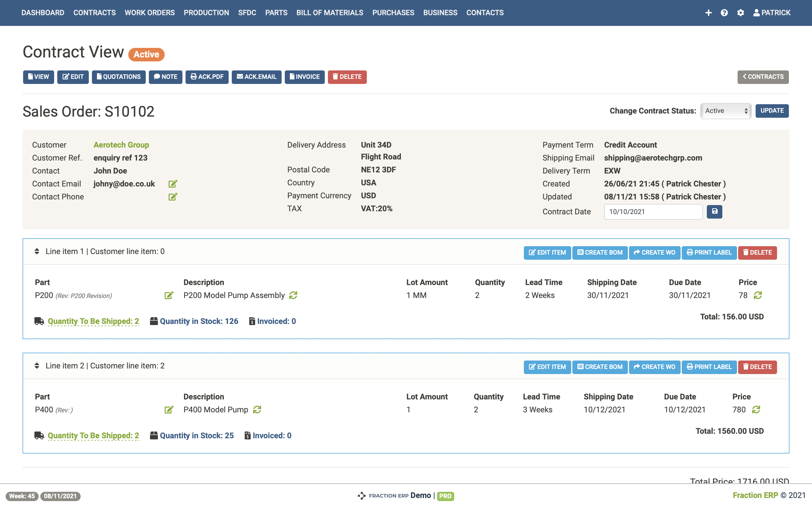Click inside the Contract Date field
Image resolution: width=812 pixels, height=507 pixels.
click(x=653, y=212)
